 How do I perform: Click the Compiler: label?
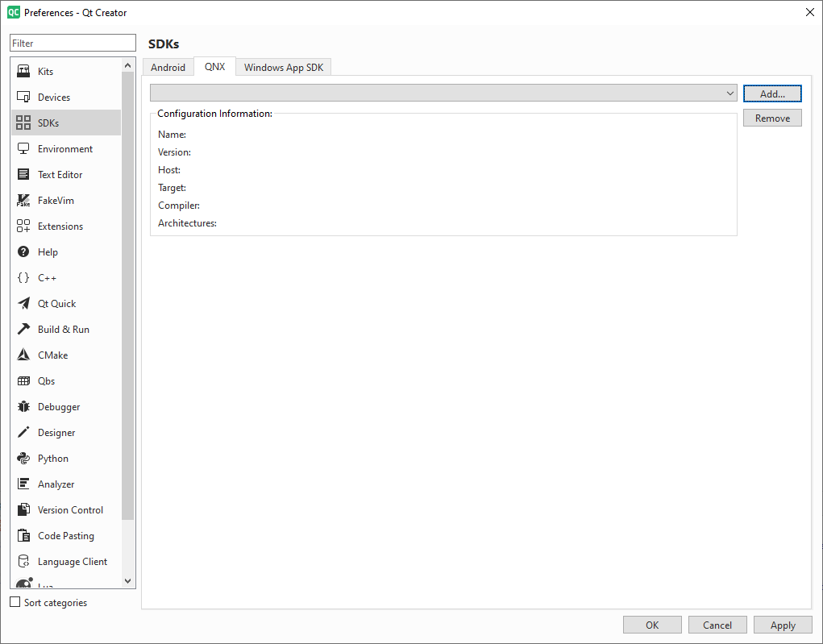point(179,206)
